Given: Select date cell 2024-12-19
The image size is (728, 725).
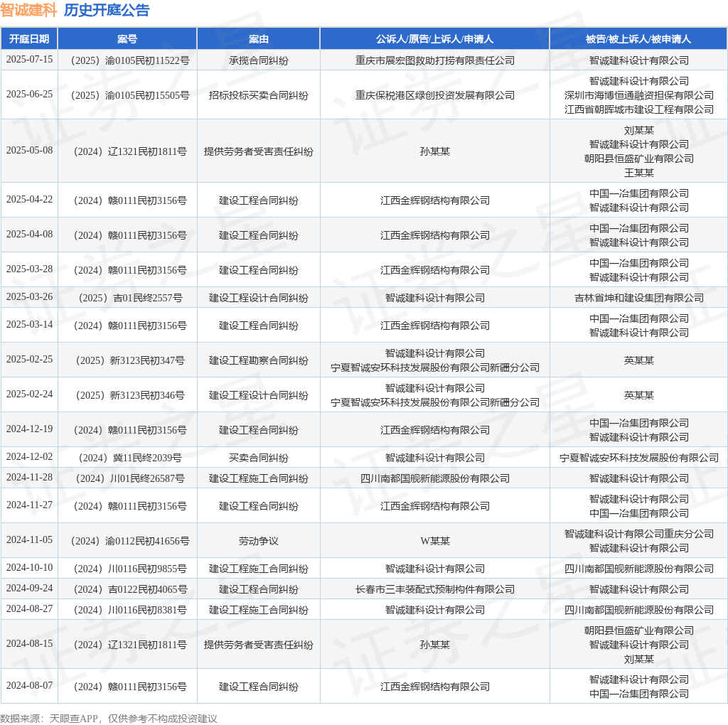Looking at the screenshot, I should tap(29, 429).
